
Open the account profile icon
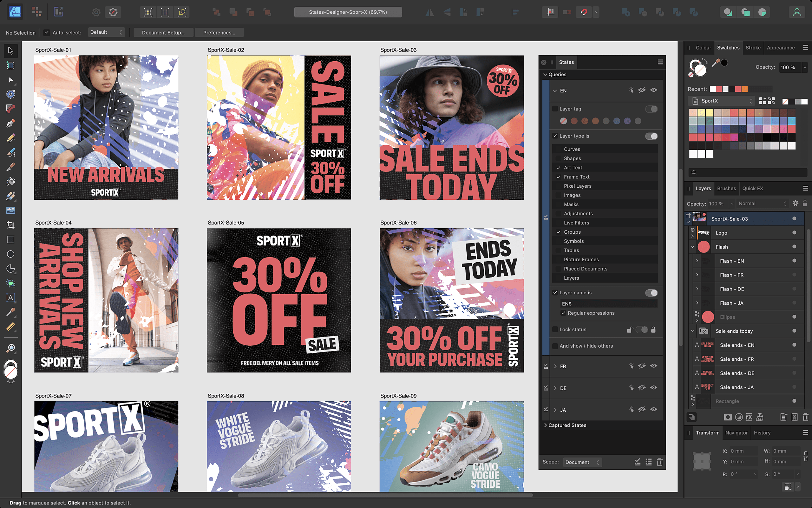click(x=796, y=12)
